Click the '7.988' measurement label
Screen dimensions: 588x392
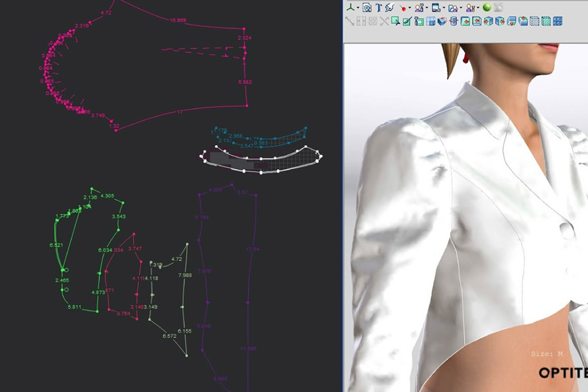pos(185,275)
